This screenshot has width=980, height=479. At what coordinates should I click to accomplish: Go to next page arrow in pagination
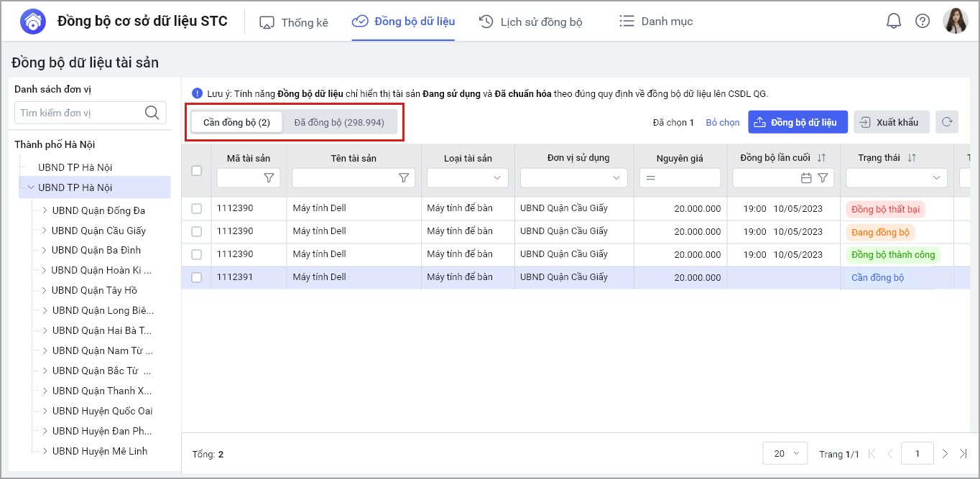[945, 454]
